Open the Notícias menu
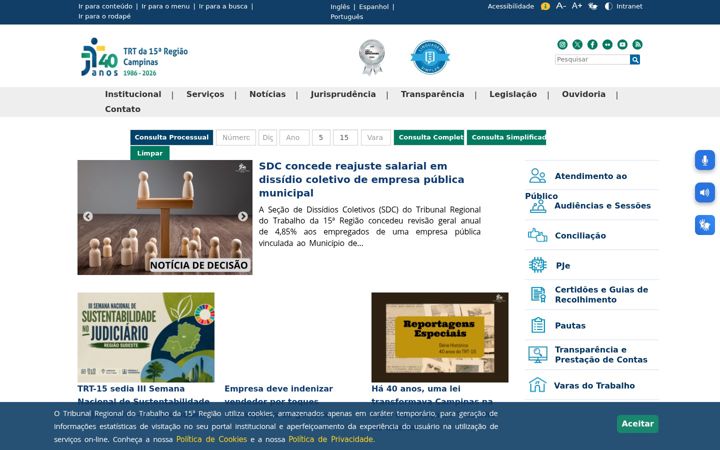This screenshot has width=720, height=450. [x=267, y=94]
